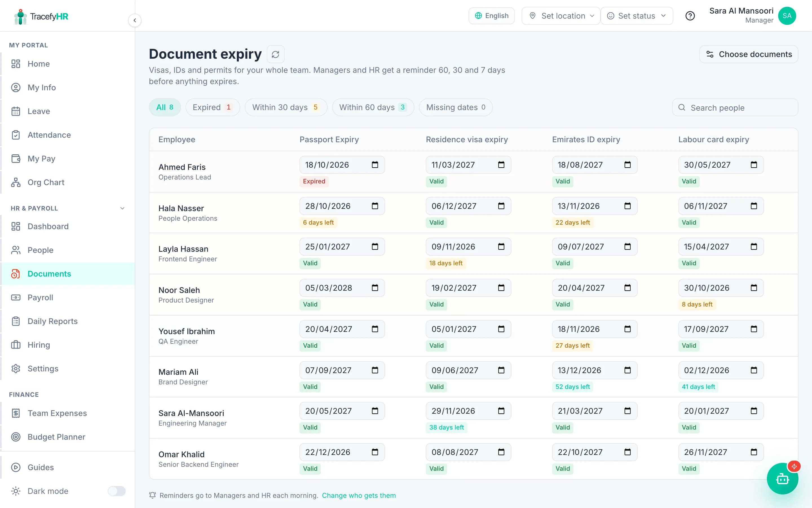This screenshot has width=812, height=508.
Task: Click the Labour card expiry column header
Action: point(713,139)
